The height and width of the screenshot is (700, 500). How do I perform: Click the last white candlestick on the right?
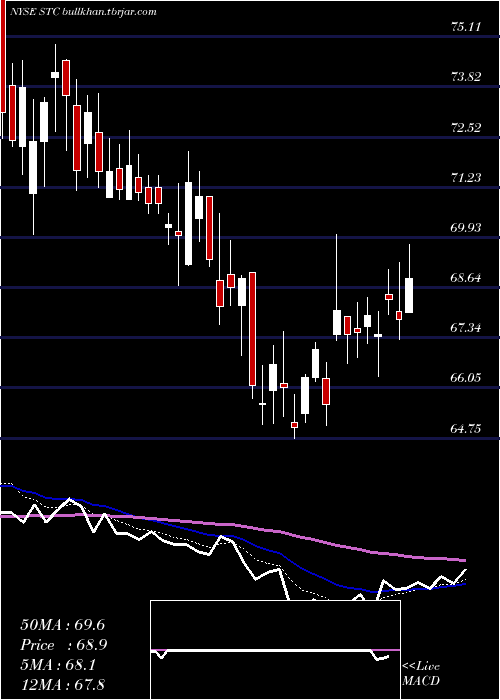[x=409, y=295]
